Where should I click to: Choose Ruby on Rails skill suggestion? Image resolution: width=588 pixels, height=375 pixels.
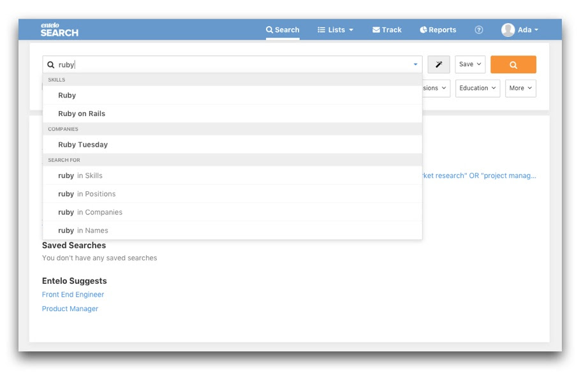click(82, 114)
